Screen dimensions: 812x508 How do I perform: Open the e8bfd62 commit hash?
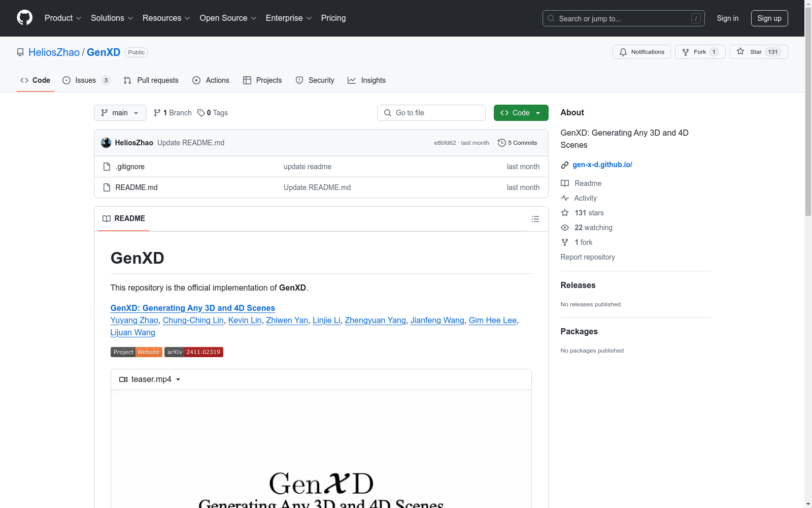click(x=445, y=143)
